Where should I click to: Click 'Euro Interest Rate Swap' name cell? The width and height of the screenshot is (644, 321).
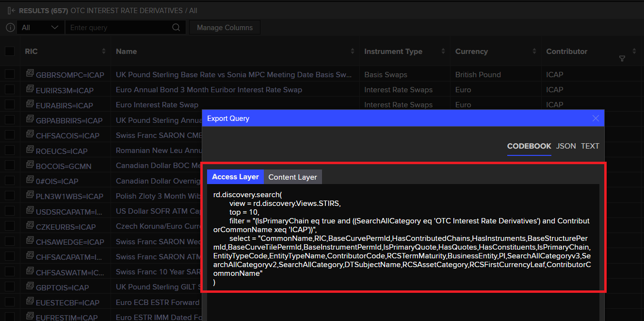(x=157, y=104)
